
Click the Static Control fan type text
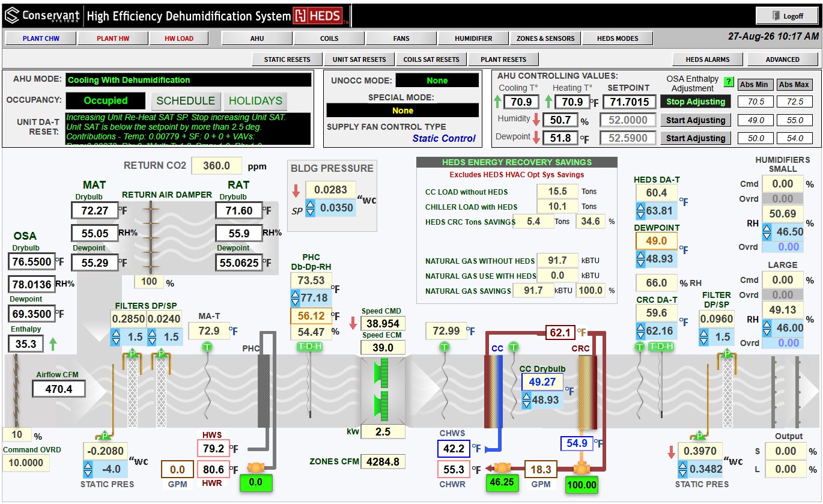point(444,138)
